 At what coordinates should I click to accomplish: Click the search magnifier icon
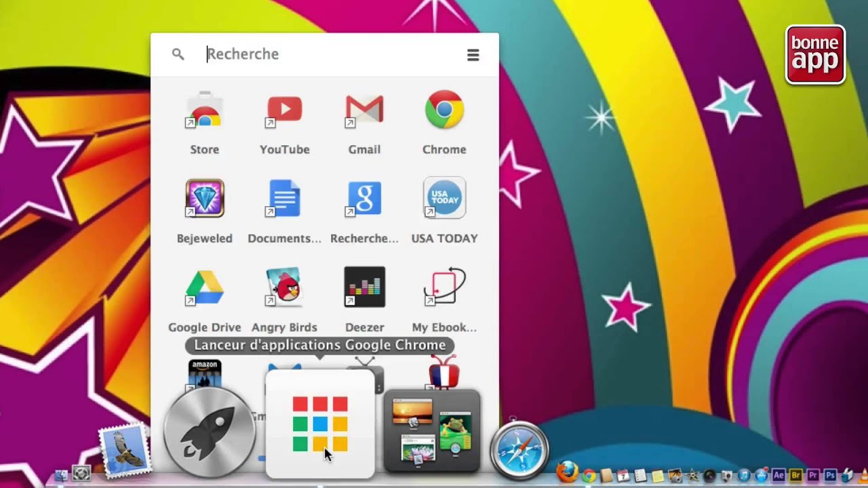pyautogui.click(x=178, y=54)
